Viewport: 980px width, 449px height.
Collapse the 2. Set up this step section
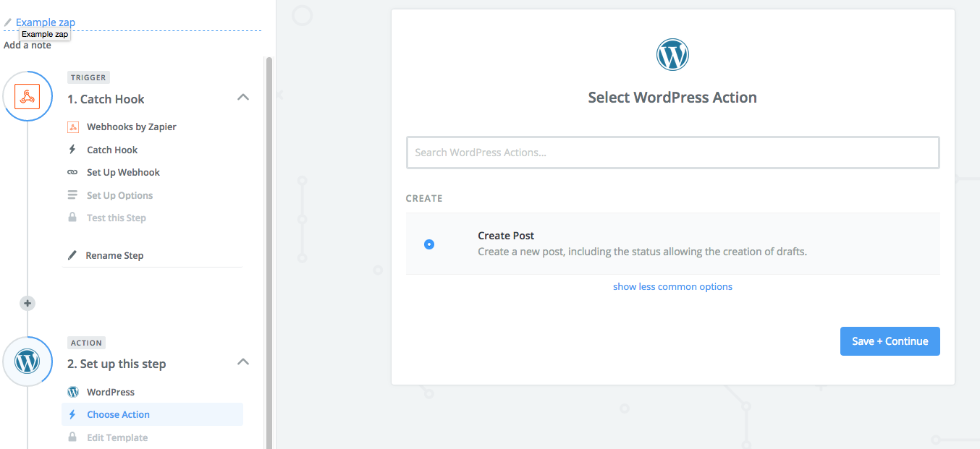click(x=243, y=362)
